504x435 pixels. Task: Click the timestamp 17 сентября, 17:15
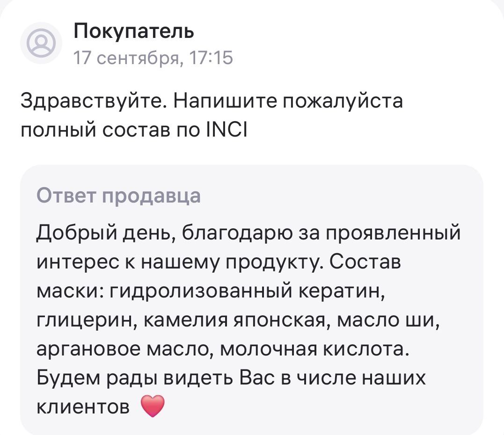(153, 58)
